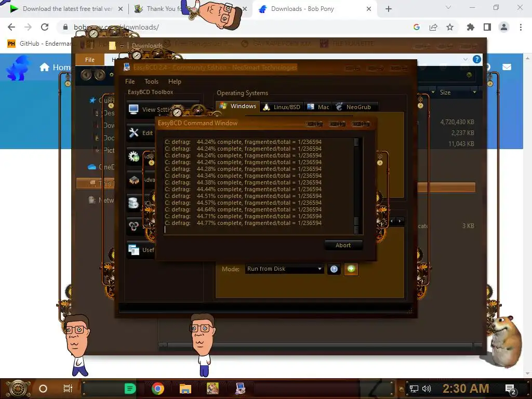Toggle the Chrome side panel icon

[487, 27]
